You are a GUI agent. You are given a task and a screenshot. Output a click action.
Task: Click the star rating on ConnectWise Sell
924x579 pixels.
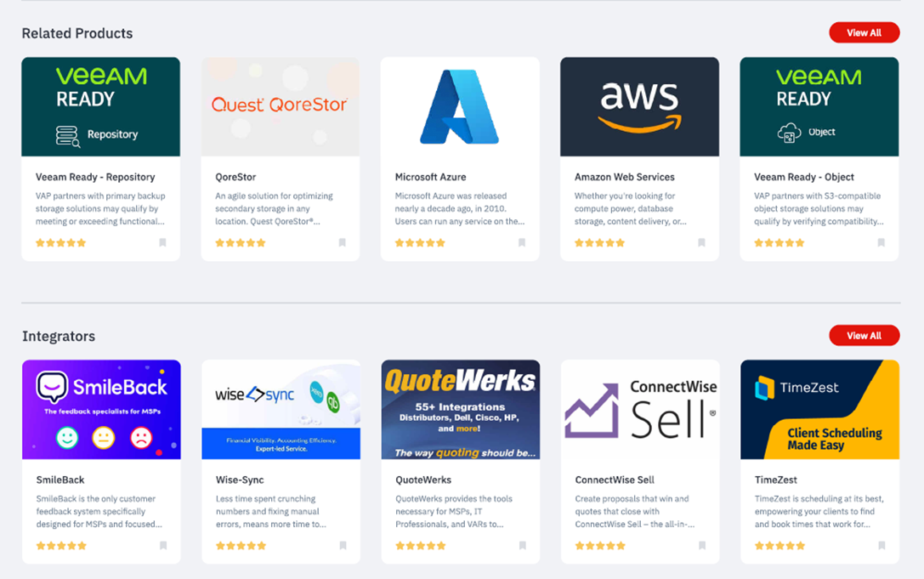600,546
